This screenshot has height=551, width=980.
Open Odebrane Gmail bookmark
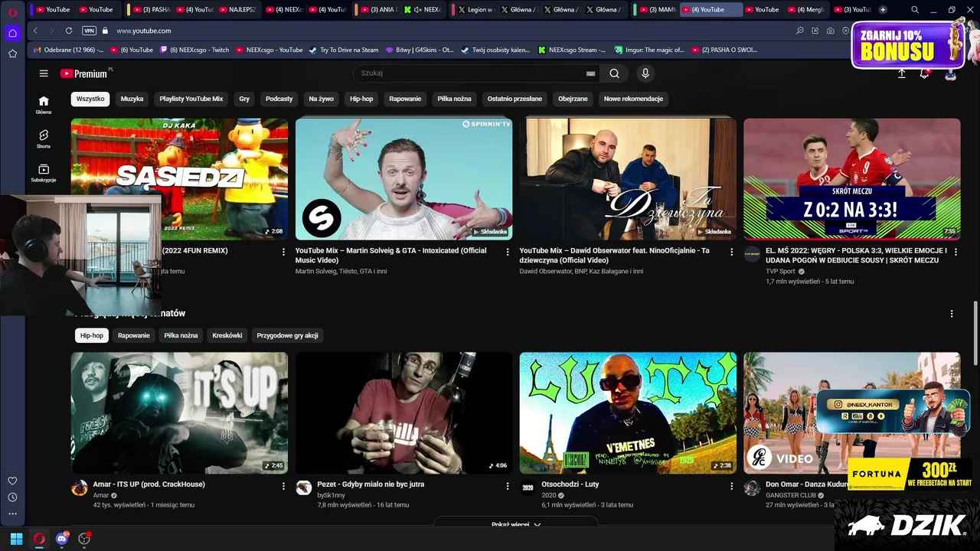pos(69,50)
